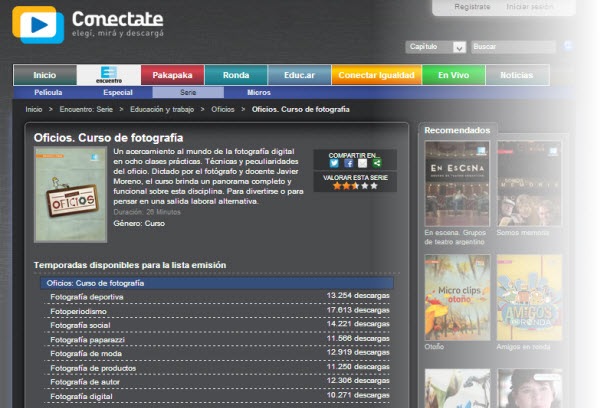
Task: Open the Educ.ar tab
Action: click(300, 75)
